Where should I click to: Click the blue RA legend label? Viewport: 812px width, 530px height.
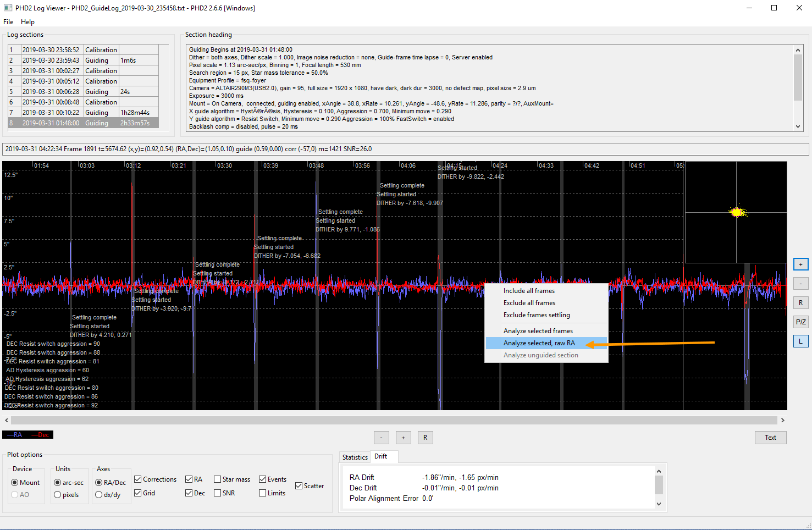[x=15, y=435]
